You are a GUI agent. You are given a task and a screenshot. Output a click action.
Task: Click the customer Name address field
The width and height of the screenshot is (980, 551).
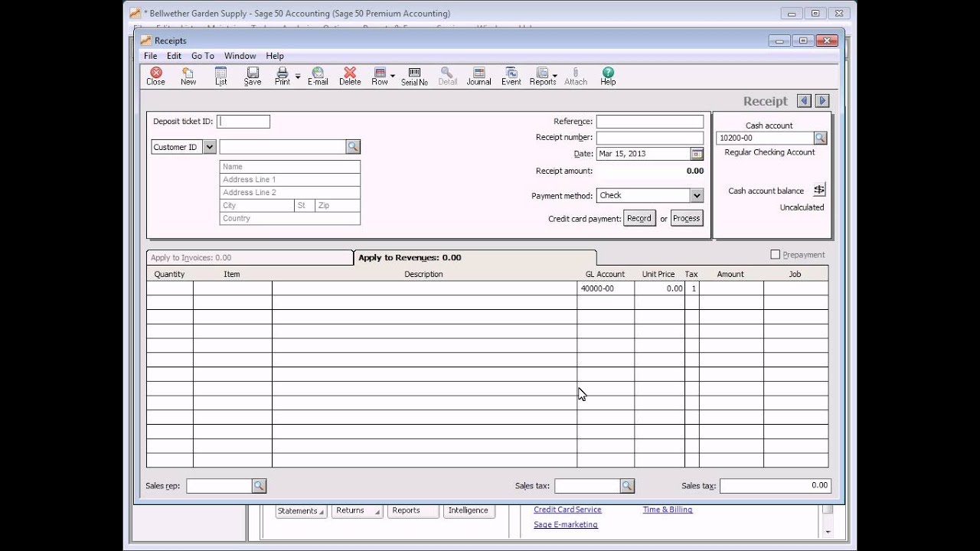coord(289,166)
